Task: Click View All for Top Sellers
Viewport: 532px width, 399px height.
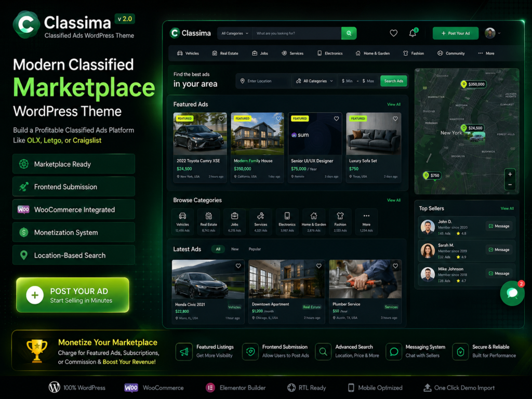Action: point(507,208)
